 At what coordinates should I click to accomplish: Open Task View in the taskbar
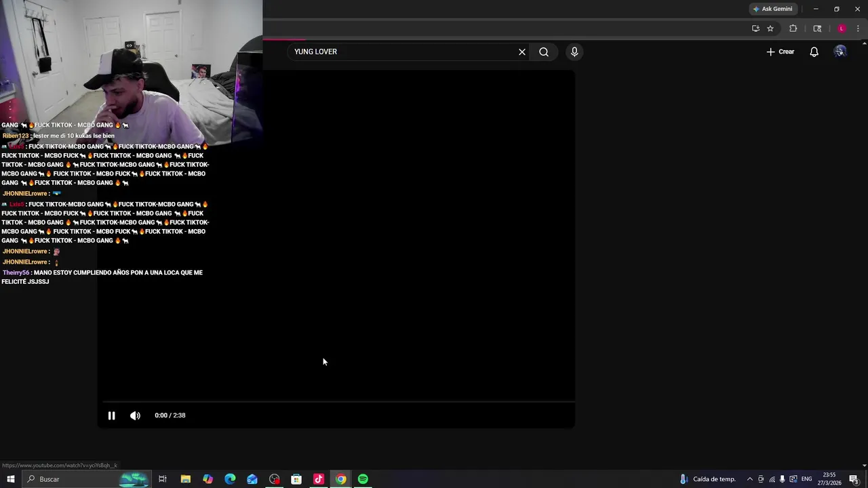163,479
